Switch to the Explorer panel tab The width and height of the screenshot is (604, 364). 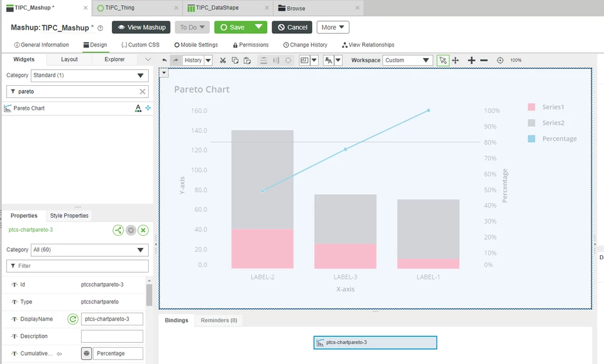click(114, 59)
